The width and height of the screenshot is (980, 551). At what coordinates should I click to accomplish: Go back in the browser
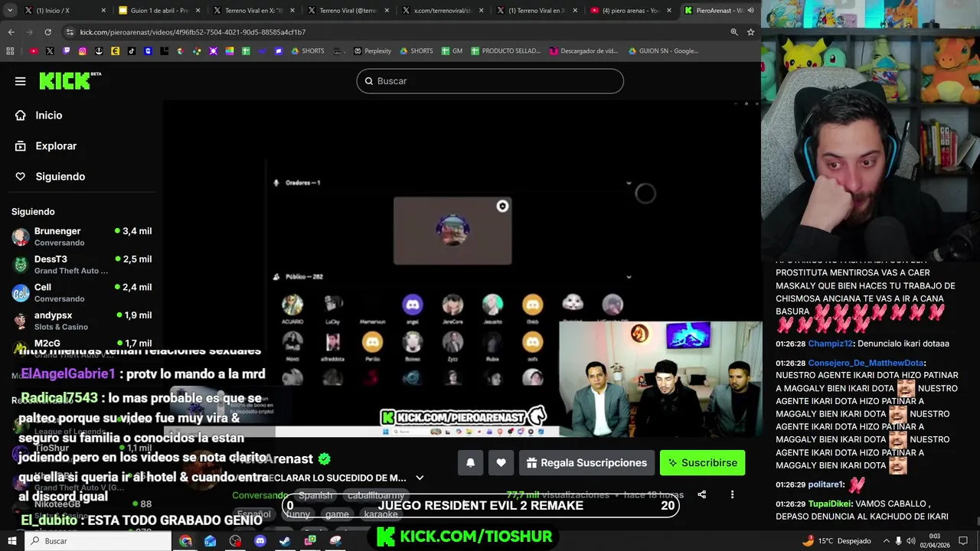coord(11,32)
